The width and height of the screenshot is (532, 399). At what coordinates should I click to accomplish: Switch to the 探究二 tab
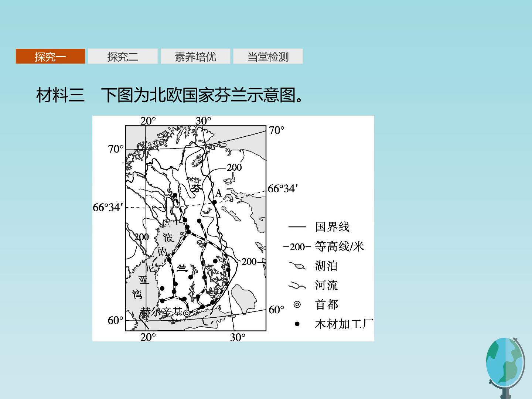123,56
